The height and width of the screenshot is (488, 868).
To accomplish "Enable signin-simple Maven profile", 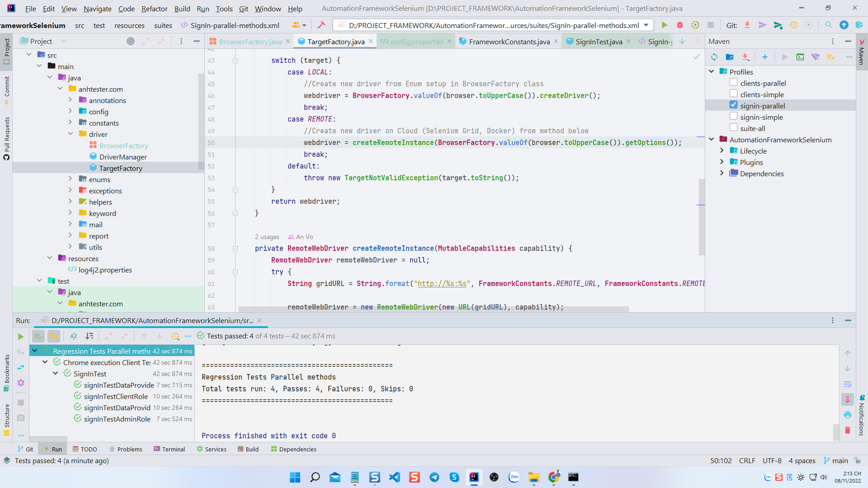I will (733, 117).
